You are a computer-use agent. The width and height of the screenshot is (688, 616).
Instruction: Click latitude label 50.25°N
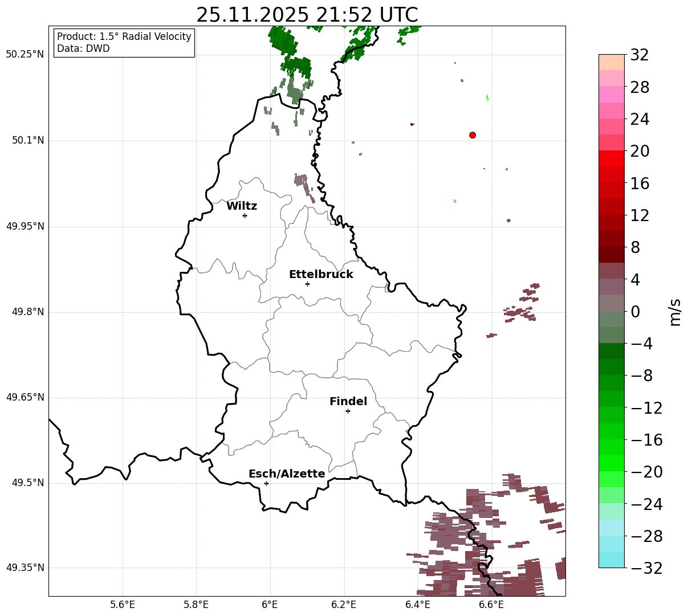click(x=25, y=55)
